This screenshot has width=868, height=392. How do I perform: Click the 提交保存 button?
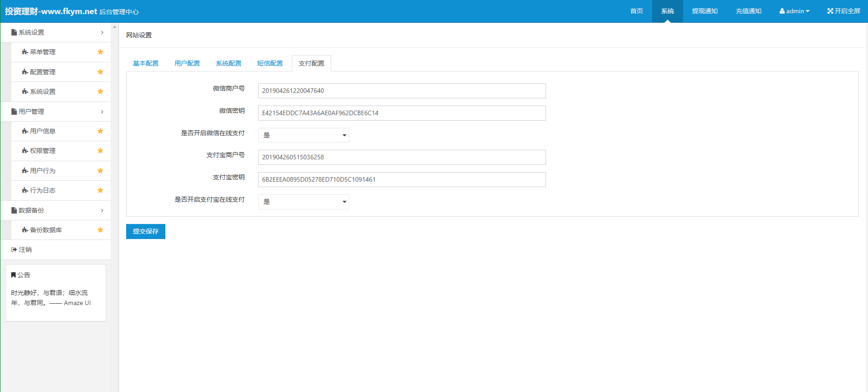146,231
